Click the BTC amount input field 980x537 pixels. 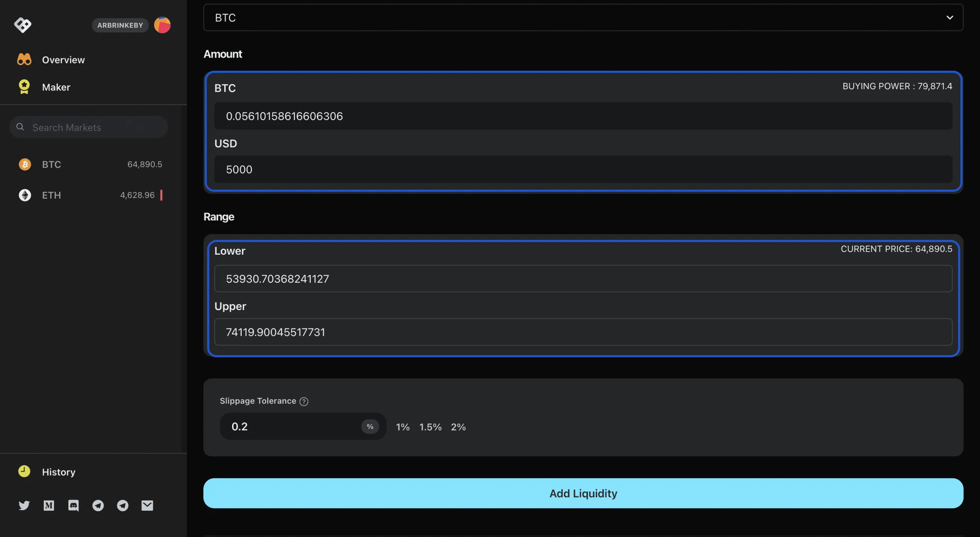tap(583, 116)
